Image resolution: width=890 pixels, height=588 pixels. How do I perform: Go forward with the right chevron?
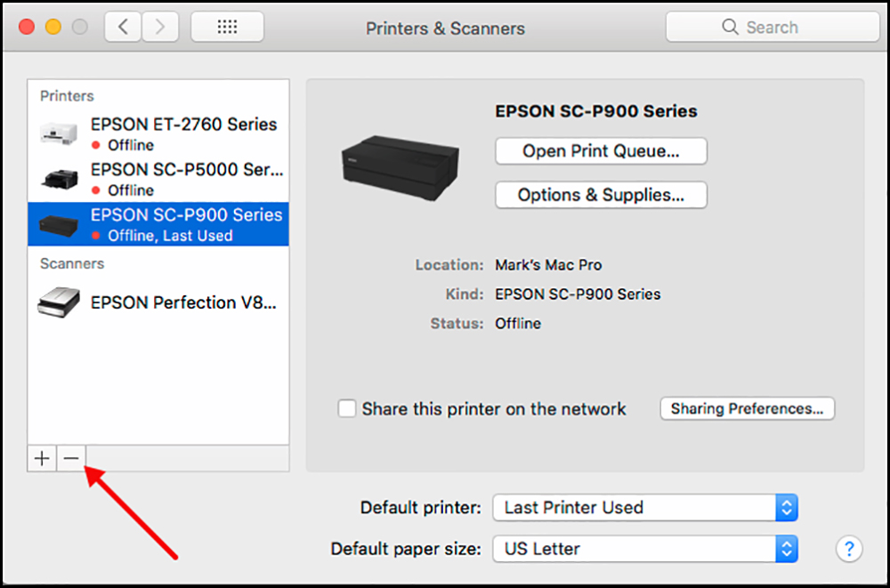[x=160, y=27]
